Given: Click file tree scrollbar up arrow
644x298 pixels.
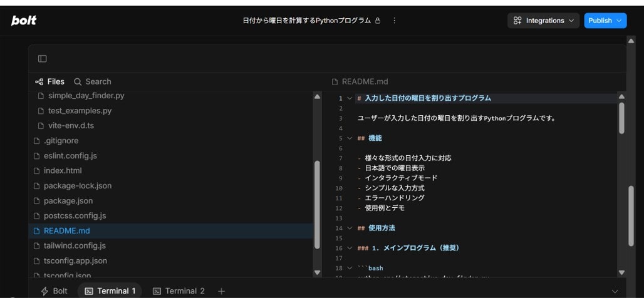Looking at the screenshot, I should coord(317,97).
